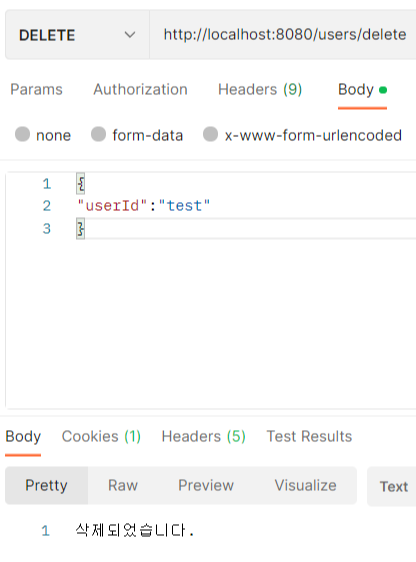Open the Authorization tab

[140, 89]
